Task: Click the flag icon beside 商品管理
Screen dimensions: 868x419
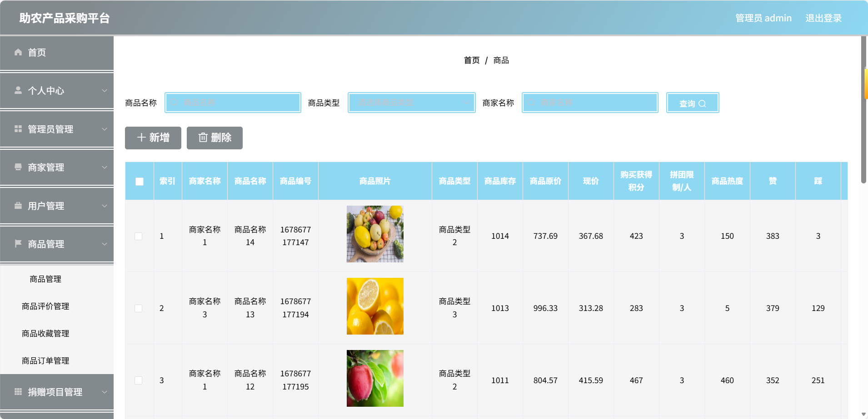Action: tap(18, 244)
